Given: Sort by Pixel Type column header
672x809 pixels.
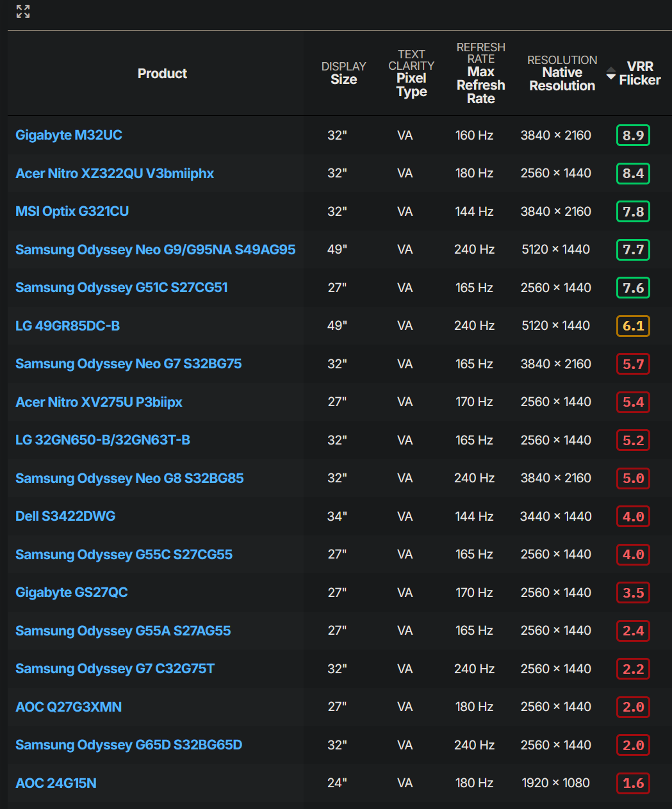Looking at the screenshot, I should [x=411, y=73].
